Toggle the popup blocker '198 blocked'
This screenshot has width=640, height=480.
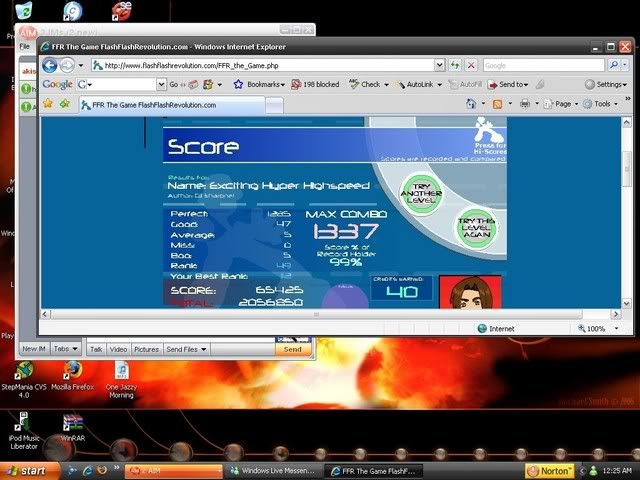[x=314, y=85]
